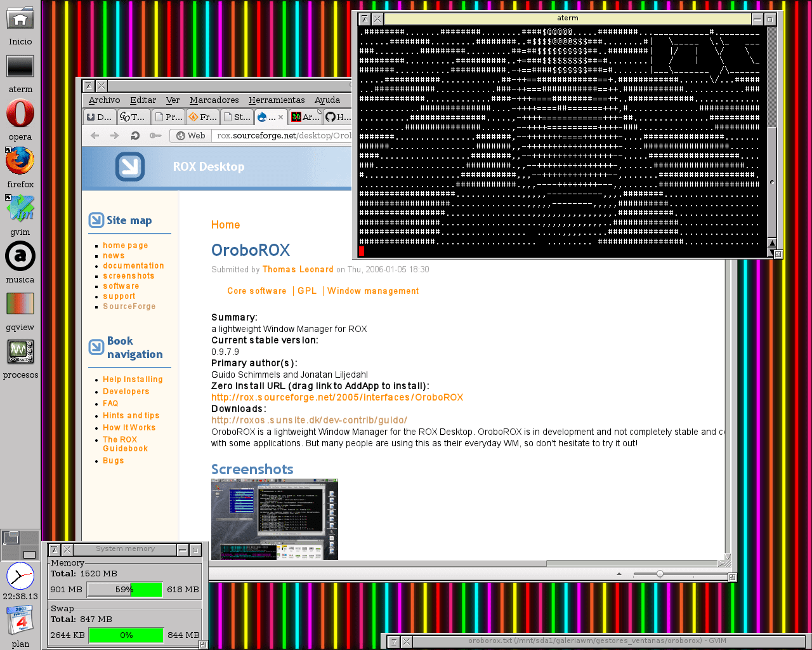The height and width of the screenshot is (650, 812).
Task: Click the zoom collapse arrow beside zoom slider
Action: [619, 574]
